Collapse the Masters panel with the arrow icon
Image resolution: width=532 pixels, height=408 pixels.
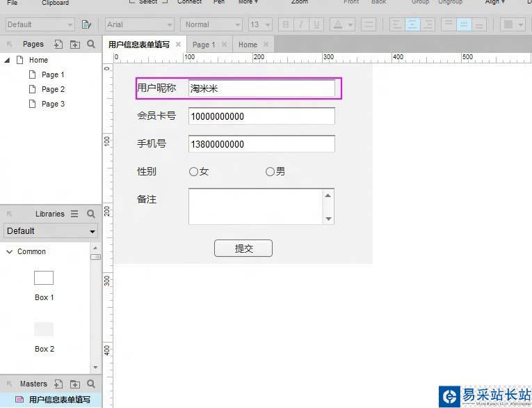[10, 384]
